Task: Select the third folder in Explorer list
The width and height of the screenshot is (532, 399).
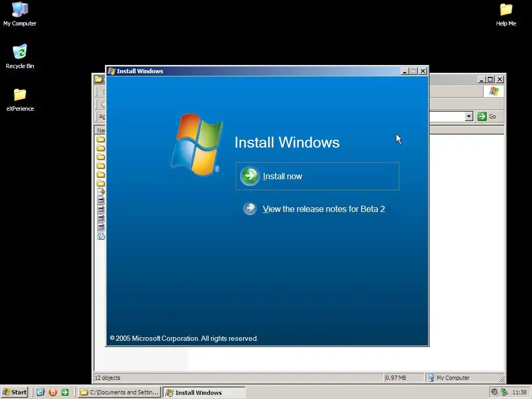Action: point(101,157)
